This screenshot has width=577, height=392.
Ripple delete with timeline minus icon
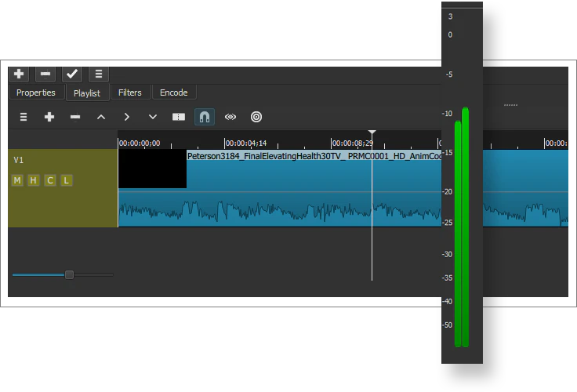coord(75,117)
